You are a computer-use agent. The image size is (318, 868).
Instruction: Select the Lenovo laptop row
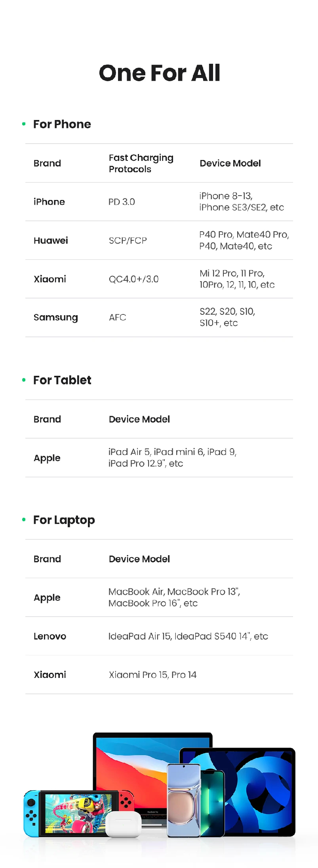(x=159, y=636)
